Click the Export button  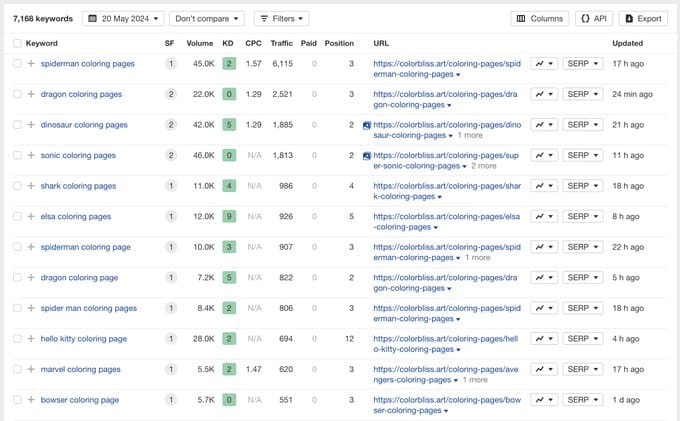click(x=643, y=19)
